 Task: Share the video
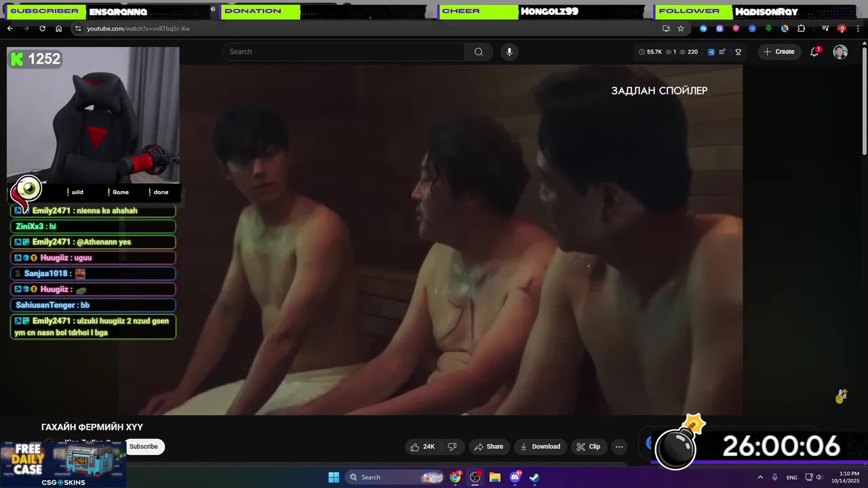[489, 447]
